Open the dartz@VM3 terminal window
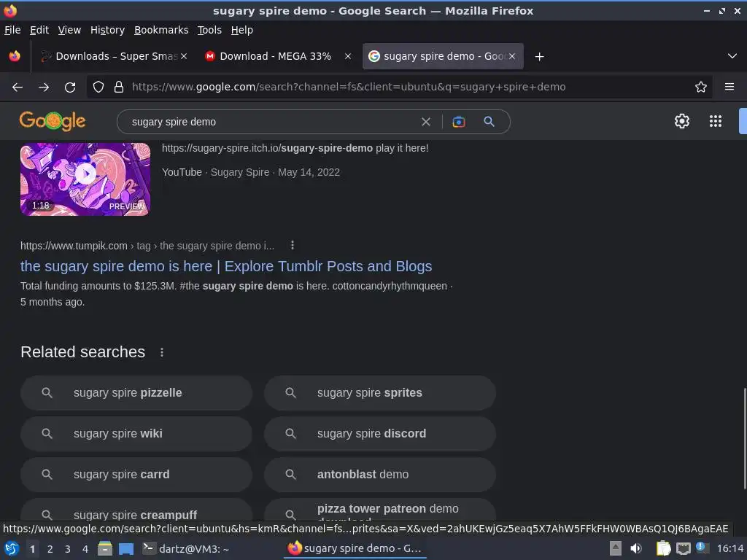 (187, 549)
